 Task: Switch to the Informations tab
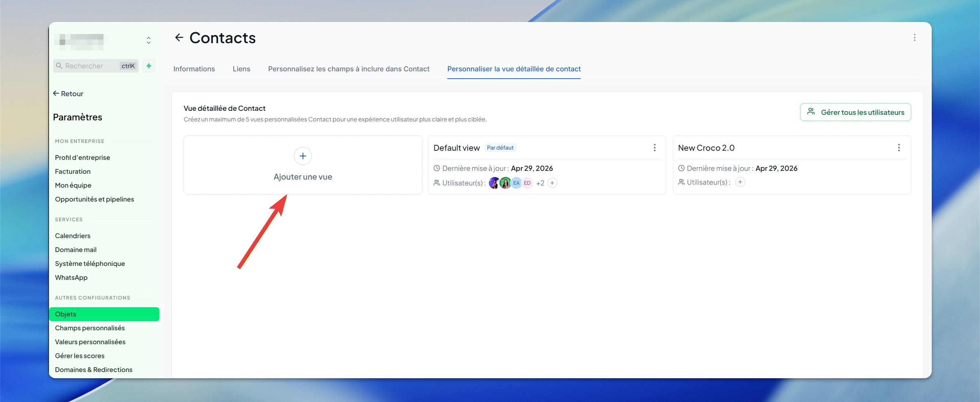[x=194, y=69]
